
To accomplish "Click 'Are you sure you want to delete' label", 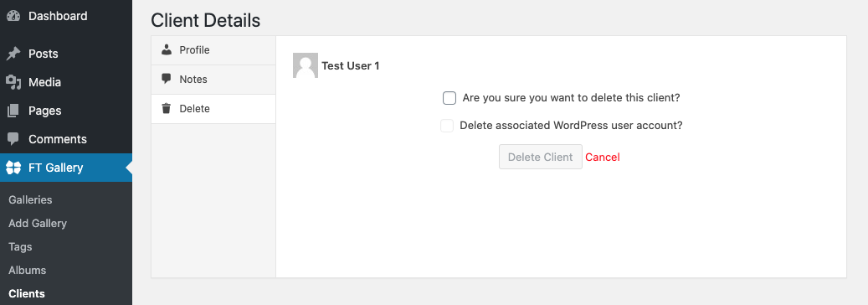I will [x=572, y=97].
